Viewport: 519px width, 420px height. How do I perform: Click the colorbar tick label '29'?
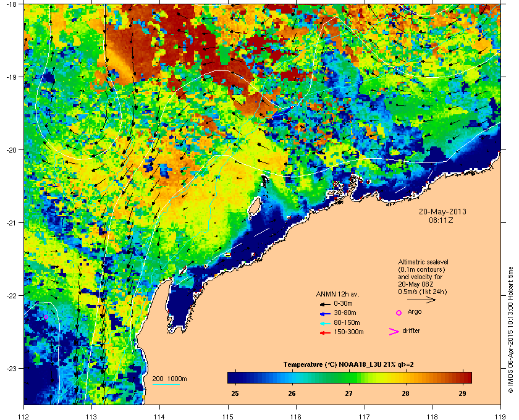pyautogui.click(x=462, y=393)
